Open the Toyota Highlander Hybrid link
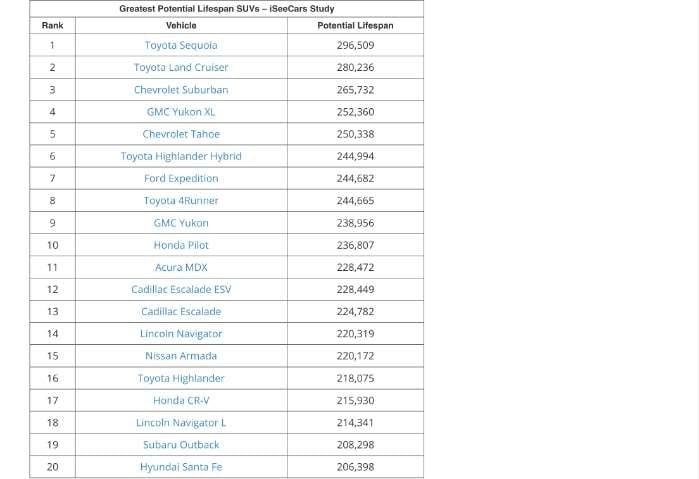 coord(181,156)
